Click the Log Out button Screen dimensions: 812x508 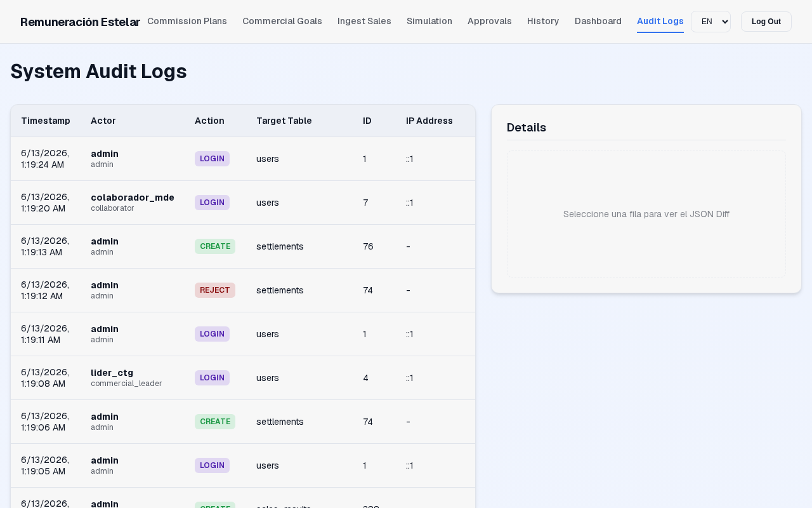tap(766, 22)
